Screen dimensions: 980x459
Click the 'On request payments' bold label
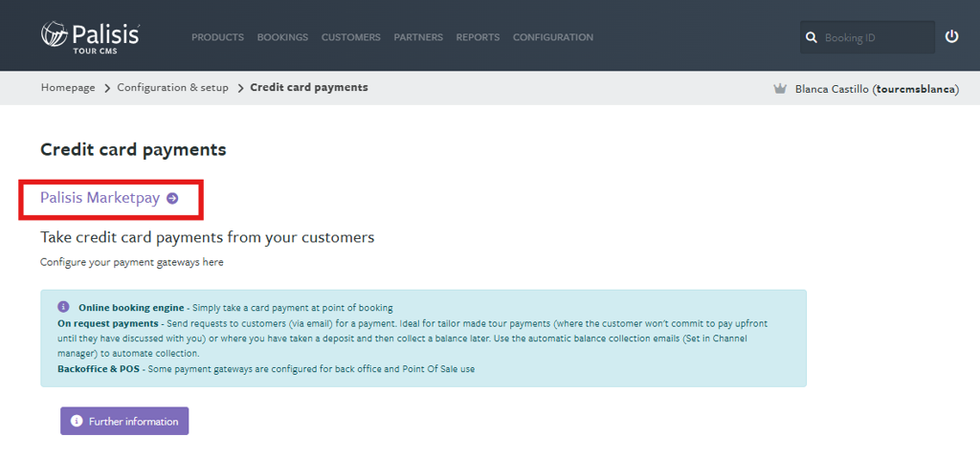point(107,323)
